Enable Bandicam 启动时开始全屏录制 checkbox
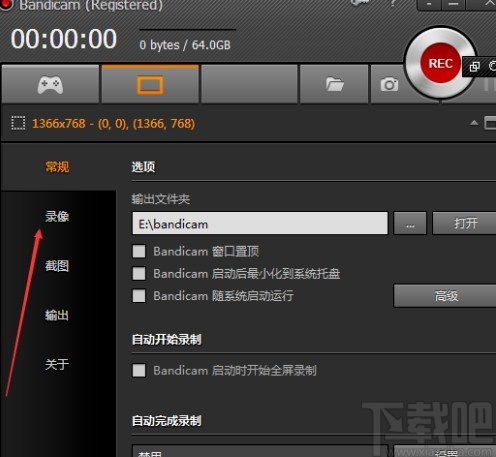 pos(139,370)
